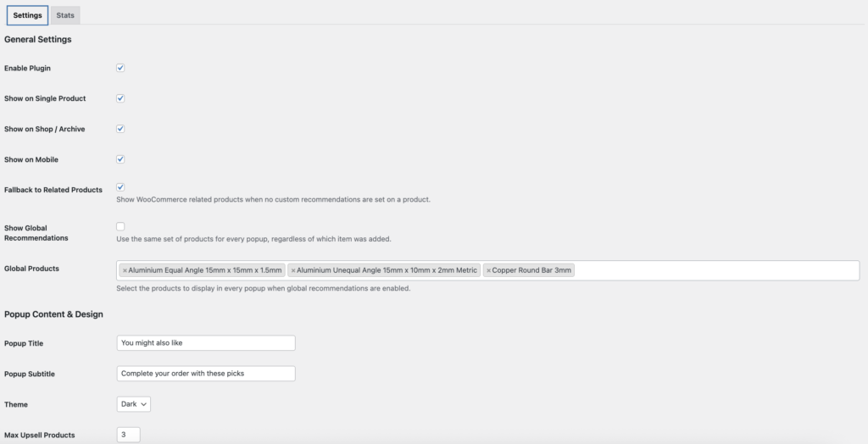Focus the Popup Subtitle input field
The width and height of the screenshot is (868, 444).
point(205,374)
